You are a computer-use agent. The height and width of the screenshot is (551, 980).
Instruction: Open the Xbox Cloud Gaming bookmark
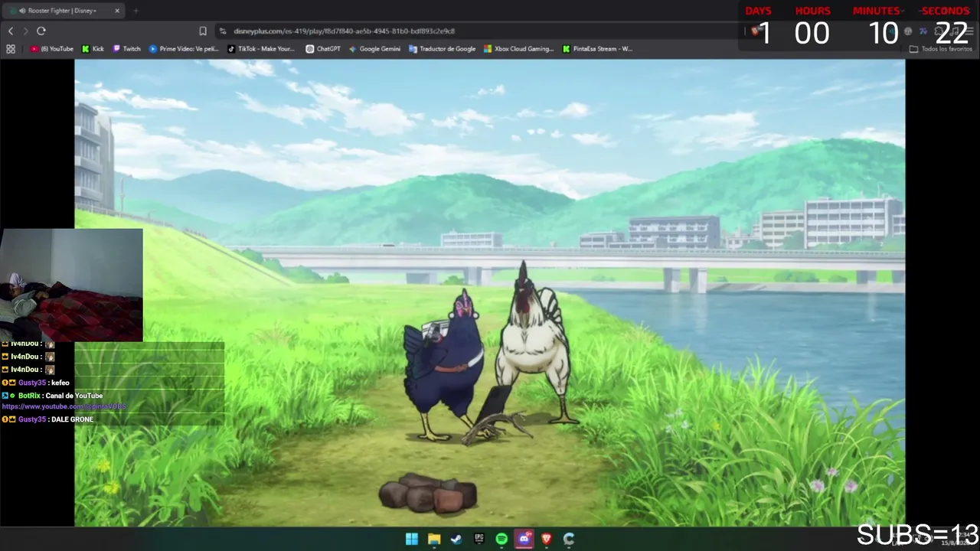pos(518,49)
